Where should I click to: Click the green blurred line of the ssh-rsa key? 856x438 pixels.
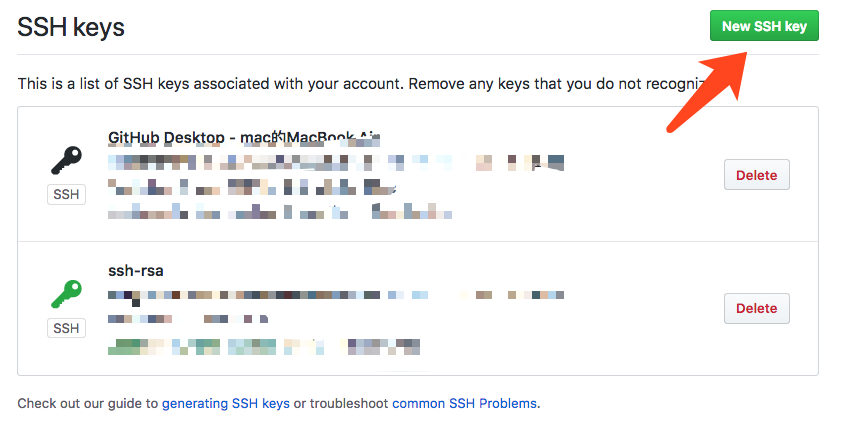point(264,347)
